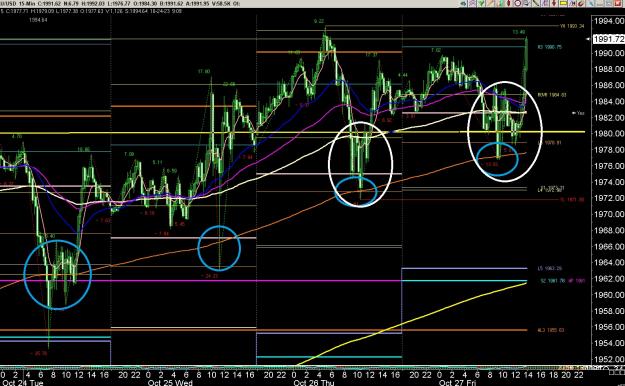
Task: Click the purple crosshatch toolbar icon
Action: pyautogui.click(x=472, y=4)
